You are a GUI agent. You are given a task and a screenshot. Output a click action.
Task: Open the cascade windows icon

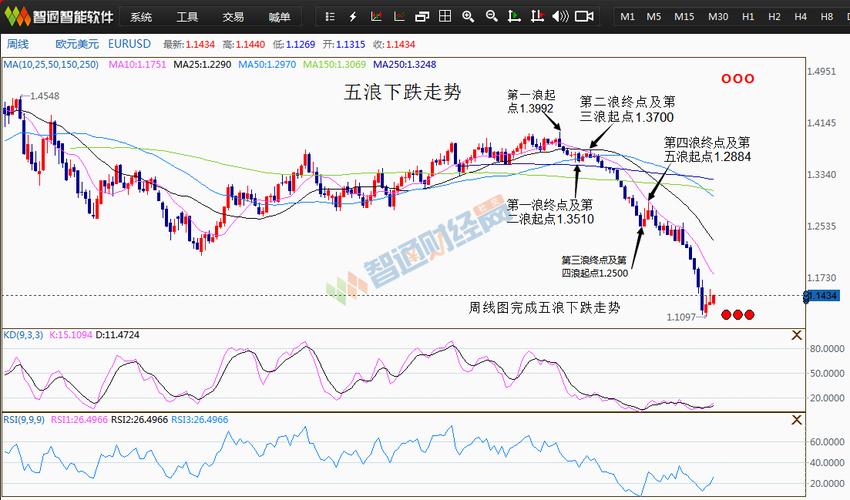pyautogui.click(x=421, y=17)
